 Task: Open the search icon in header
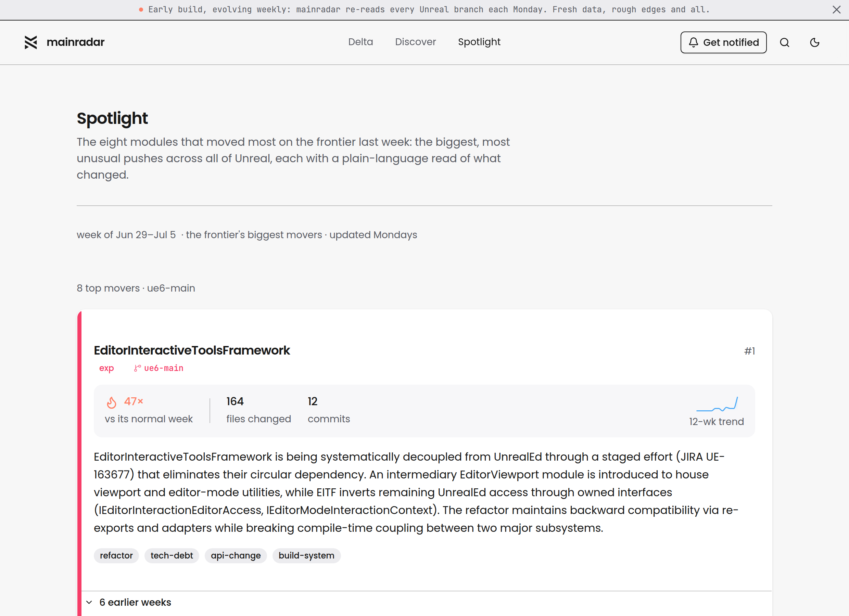[785, 43]
